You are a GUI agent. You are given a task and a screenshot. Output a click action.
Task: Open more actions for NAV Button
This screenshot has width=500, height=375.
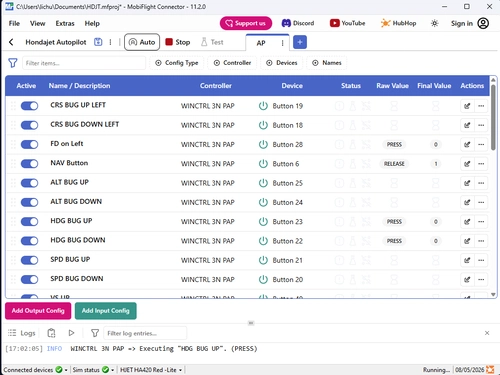pos(481,164)
